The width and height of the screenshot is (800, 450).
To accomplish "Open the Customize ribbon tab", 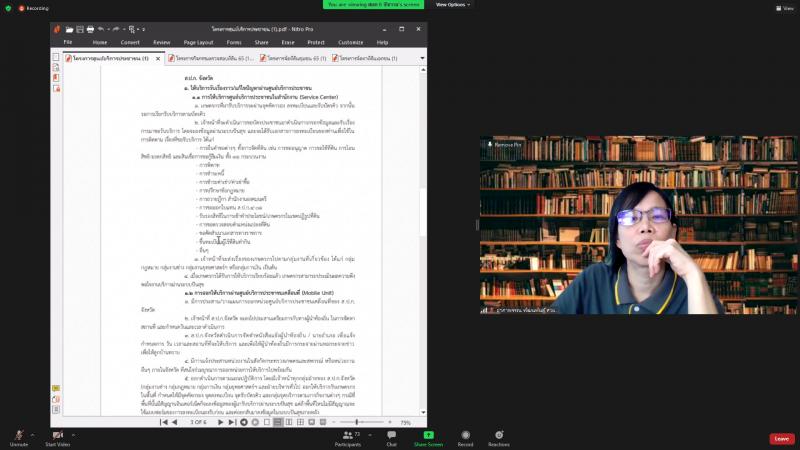I will 351,42.
